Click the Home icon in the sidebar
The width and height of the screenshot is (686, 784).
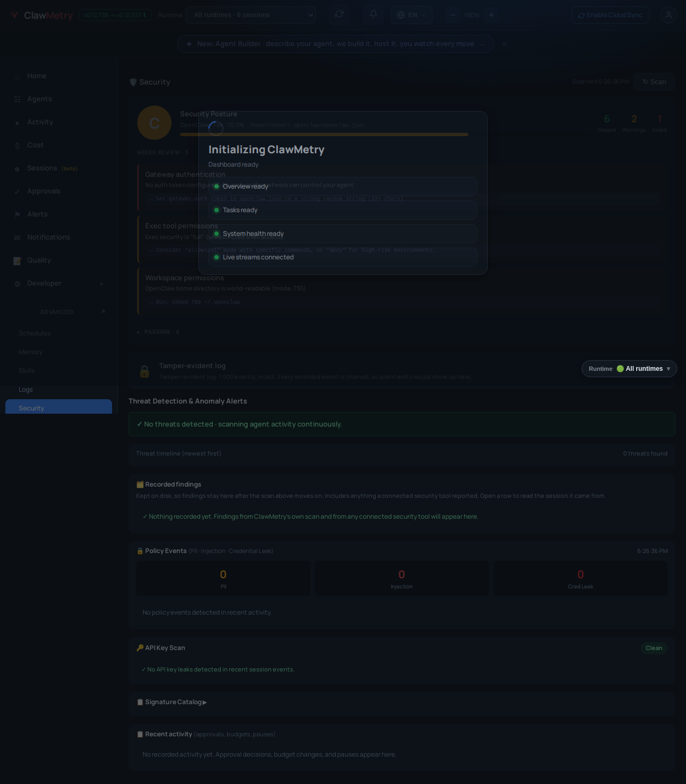(17, 76)
